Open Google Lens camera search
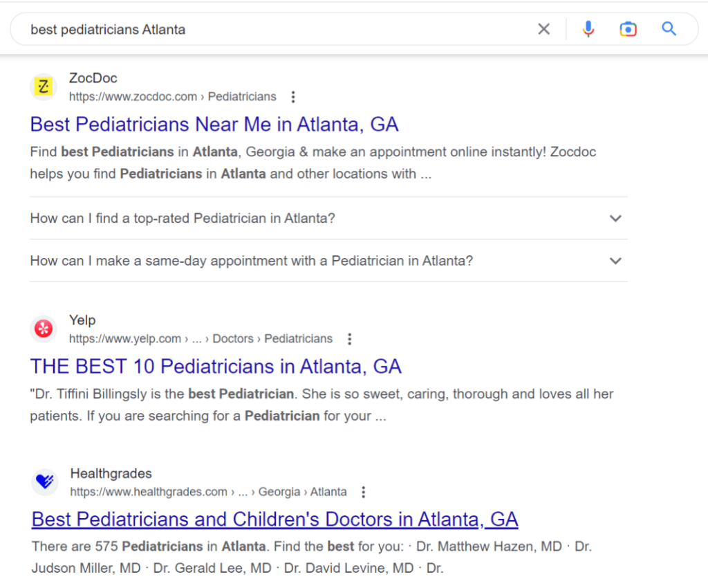Viewport: 708px width, 588px height. (628, 29)
